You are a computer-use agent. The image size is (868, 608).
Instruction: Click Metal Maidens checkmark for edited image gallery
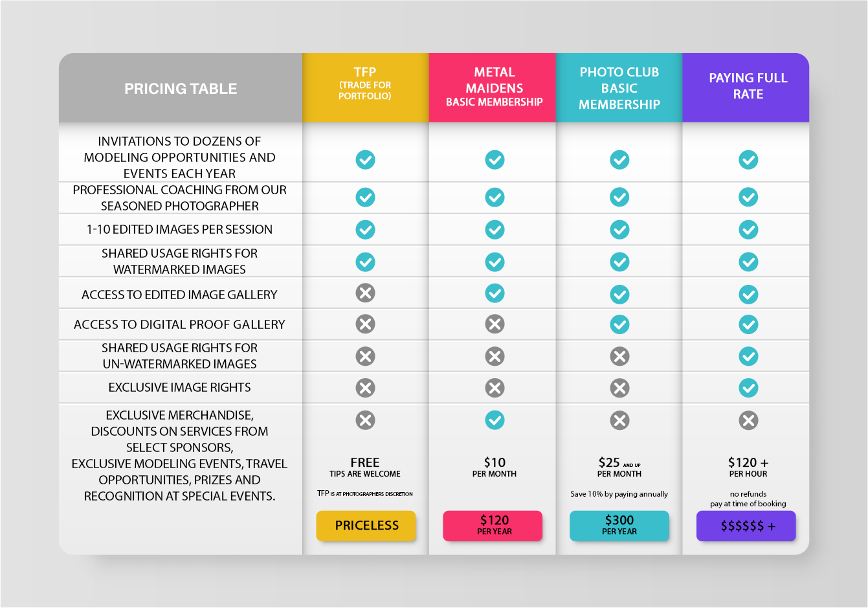[495, 293]
